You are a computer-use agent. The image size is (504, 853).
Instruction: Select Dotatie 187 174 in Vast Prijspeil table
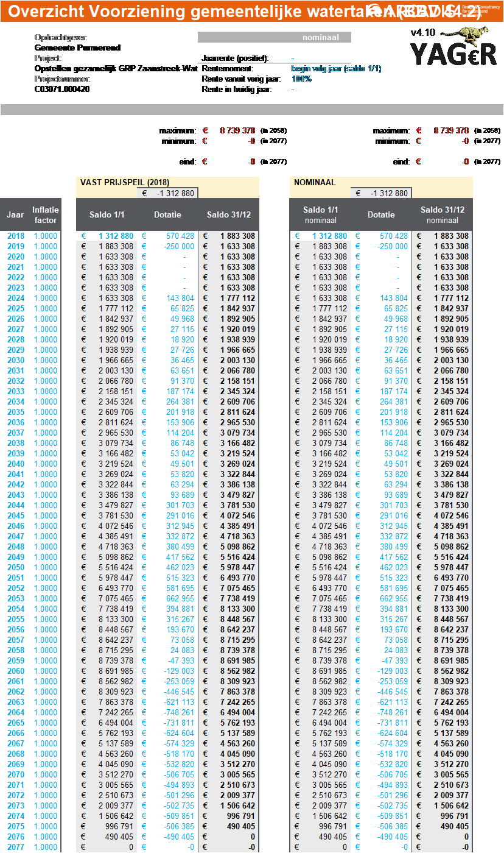click(180, 391)
